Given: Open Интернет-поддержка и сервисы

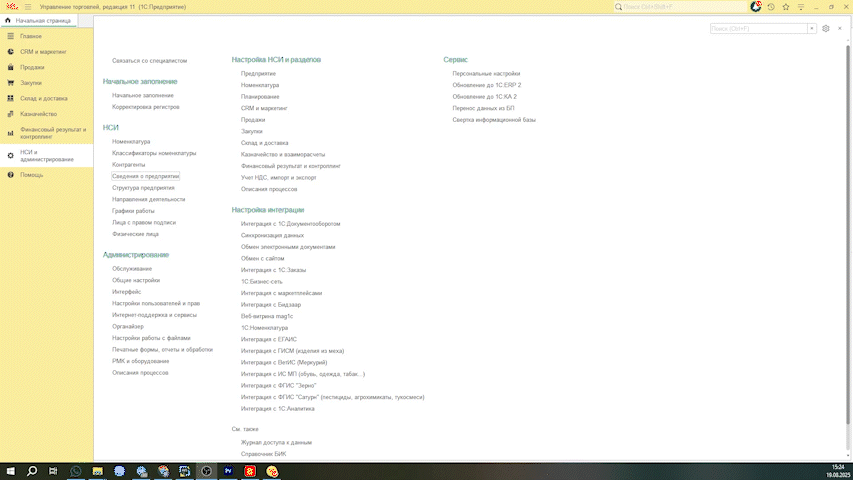Looking at the screenshot, I should pyautogui.click(x=154, y=315).
